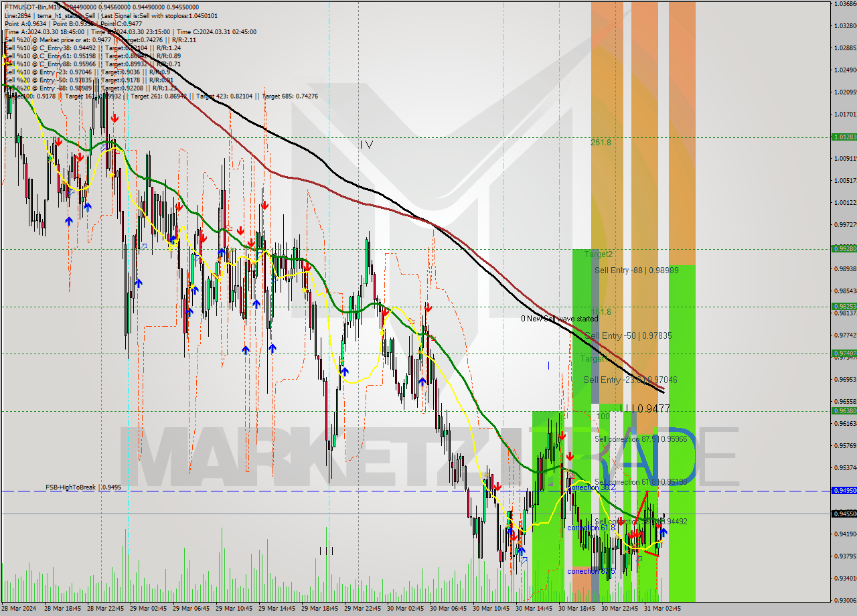Click the 'FSB-HighToBreak | 0.9495' line label
Screen dimensions: 857x616
point(84,487)
